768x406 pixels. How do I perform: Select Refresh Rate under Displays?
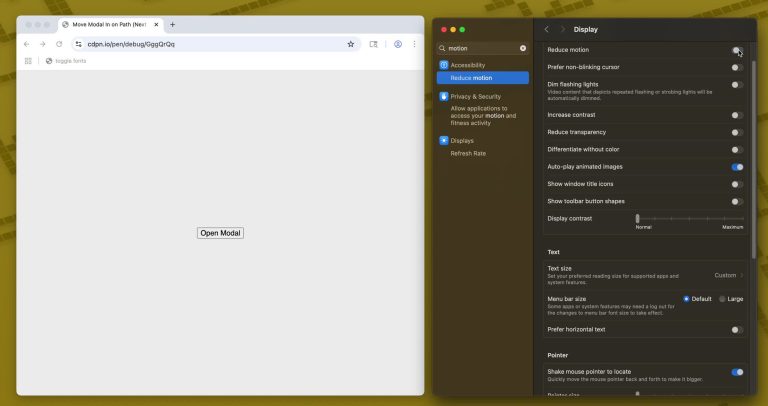click(x=468, y=154)
